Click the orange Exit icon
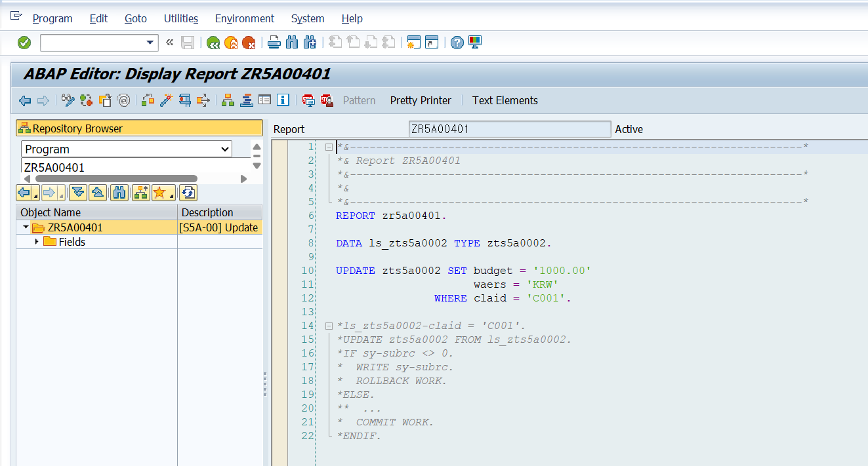Image resolution: width=868 pixels, height=466 pixels. [231, 43]
